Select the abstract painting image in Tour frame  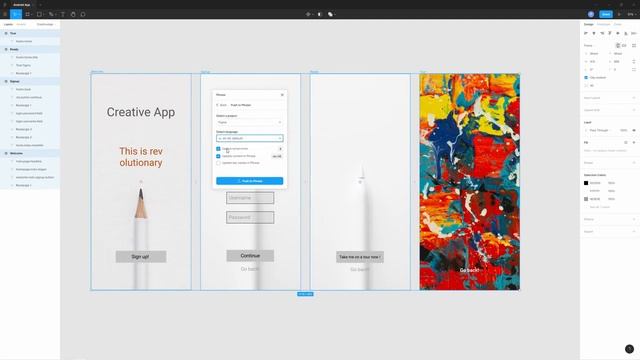pos(469,182)
